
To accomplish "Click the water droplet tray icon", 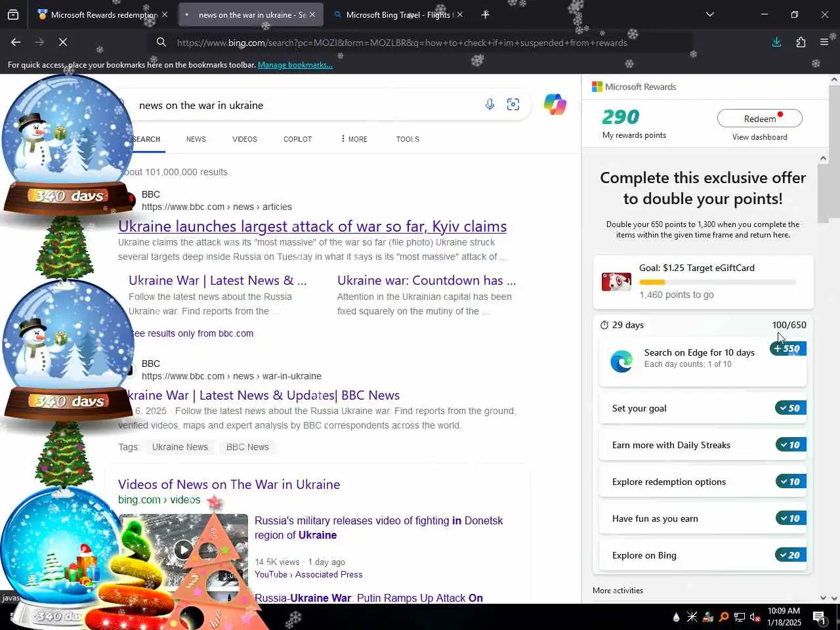I will tap(677, 617).
